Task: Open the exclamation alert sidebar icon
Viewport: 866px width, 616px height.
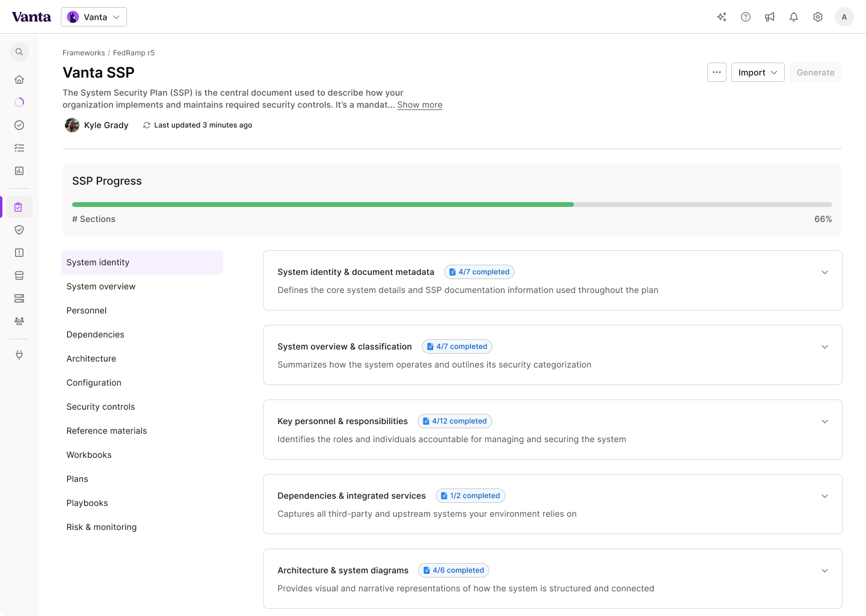Action: pos(19,253)
